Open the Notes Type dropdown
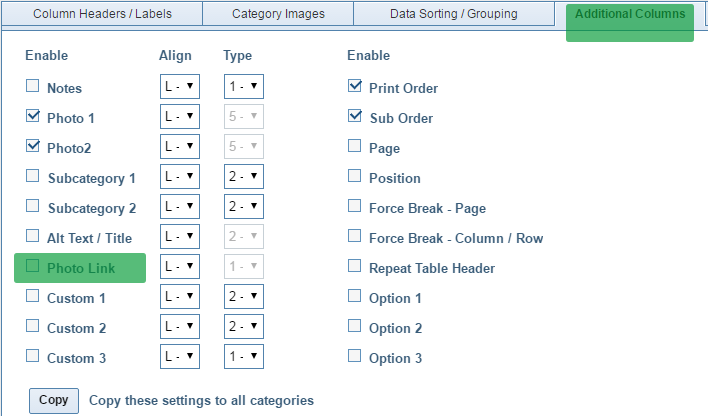Screen dimensions: 708x416 243,88
